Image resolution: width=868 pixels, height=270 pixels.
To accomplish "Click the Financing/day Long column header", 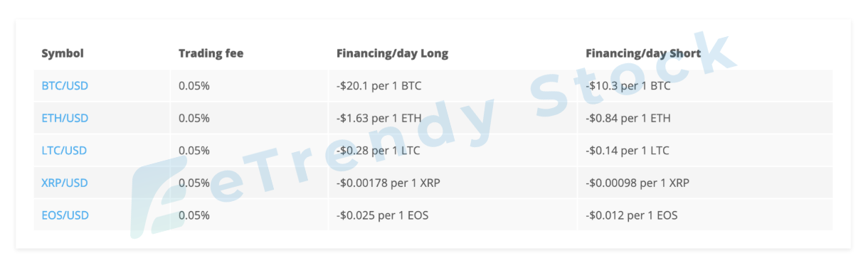I will pyautogui.click(x=392, y=53).
